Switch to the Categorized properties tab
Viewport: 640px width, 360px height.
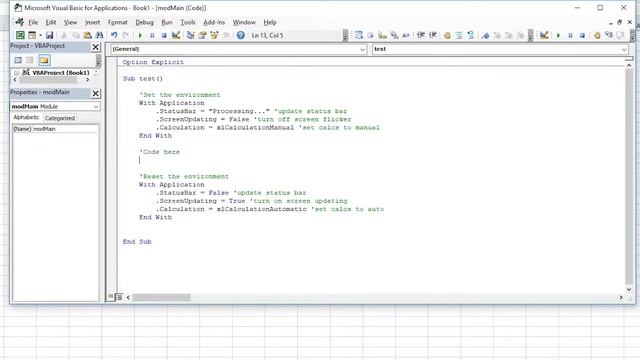click(60, 118)
